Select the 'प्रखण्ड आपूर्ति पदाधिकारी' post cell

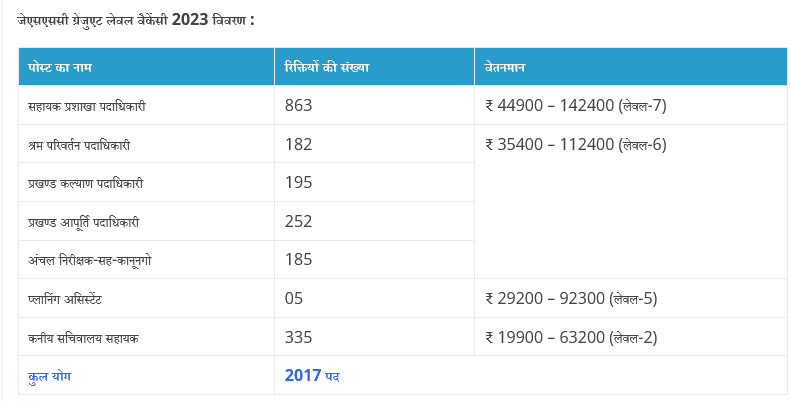coord(83,222)
